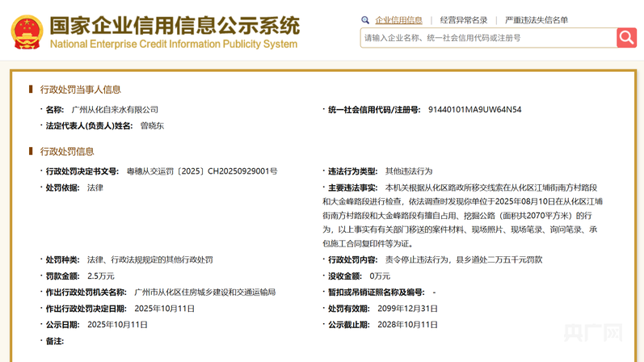Screen dimensions: 644x362
Task: Click the orange bar marker beside 行政处罚信息
Action: point(31,151)
